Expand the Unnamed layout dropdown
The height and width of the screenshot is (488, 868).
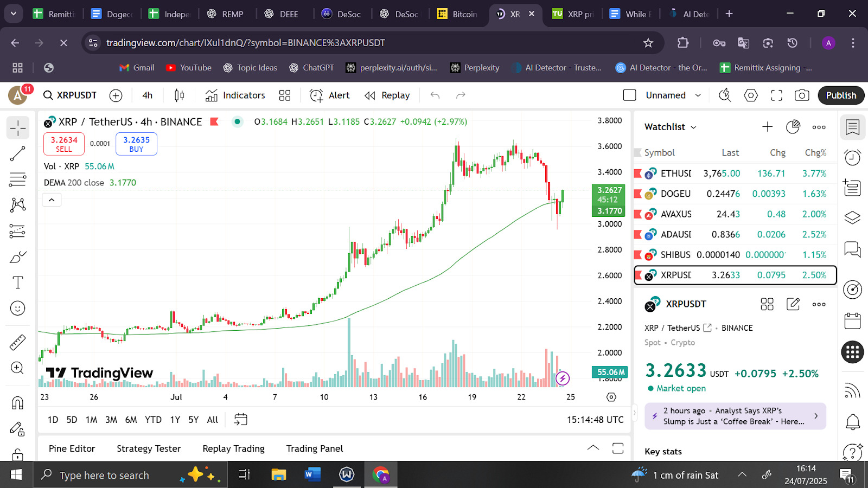tap(698, 95)
